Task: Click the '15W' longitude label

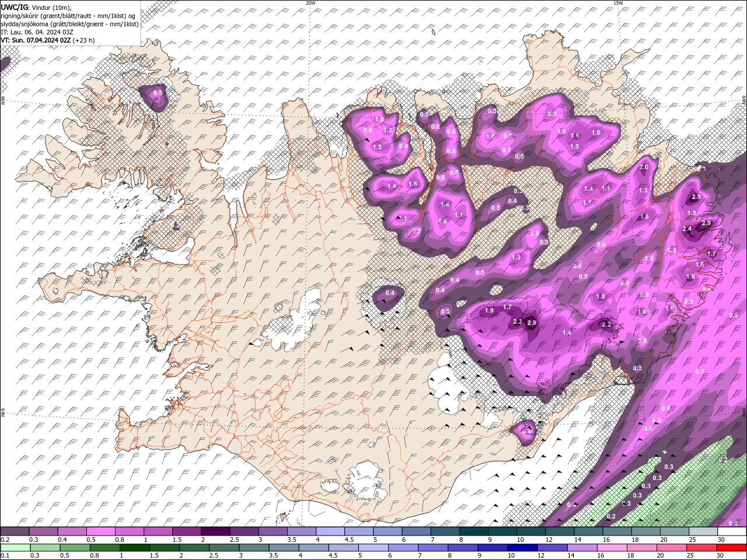Action: coord(618,3)
